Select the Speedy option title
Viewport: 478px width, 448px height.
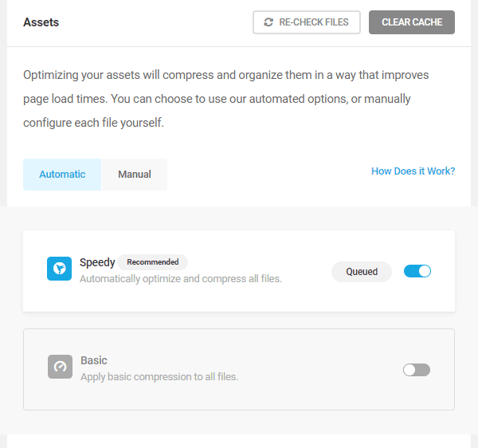coord(97,262)
